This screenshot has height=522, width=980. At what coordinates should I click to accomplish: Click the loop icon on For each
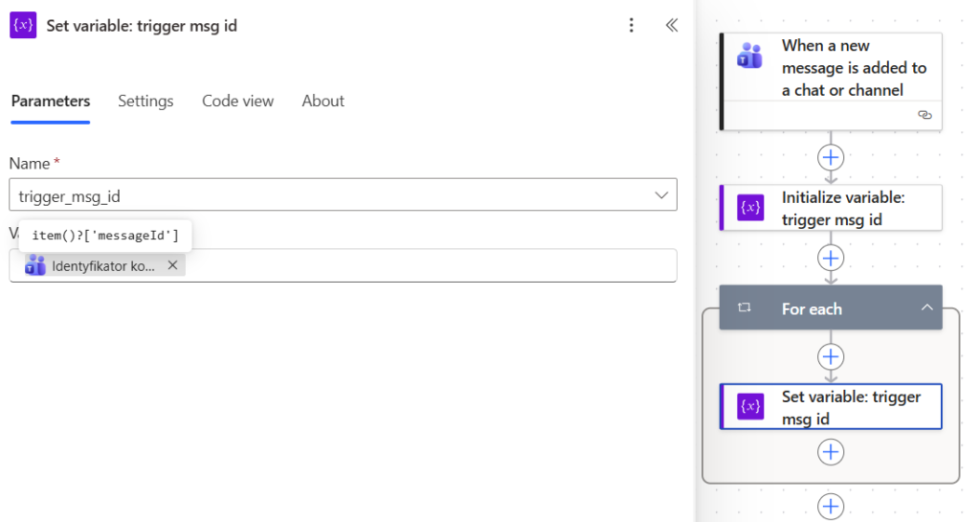[744, 307]
